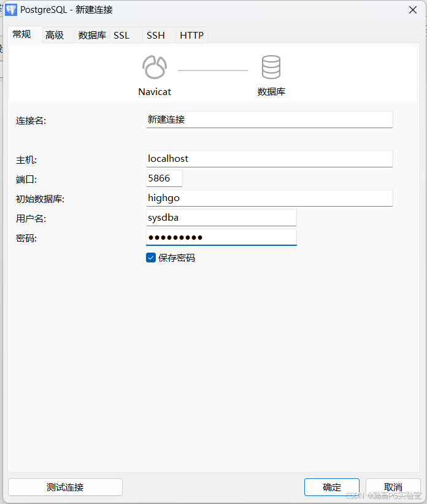Close the new connection dialog
The height and width of the screenshot is (504, 427).
pos(413,10)
